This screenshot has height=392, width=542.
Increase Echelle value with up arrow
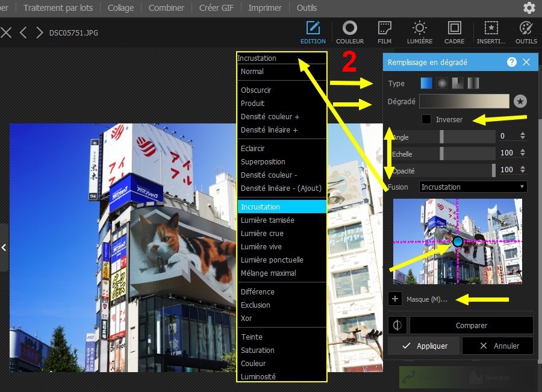[x=523, y=151]
